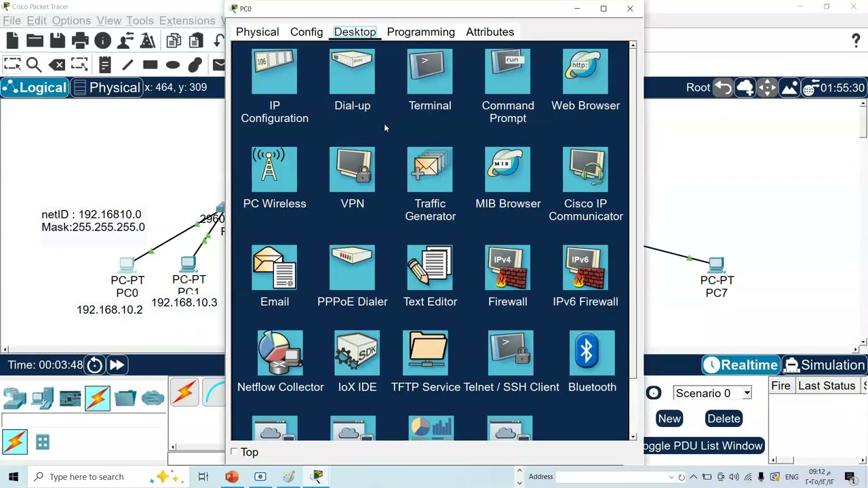The width and height of the screenshot is (868, 488).
Task: Open the Cisco IP Communicator icon
Action: click(x=585, y=169)
